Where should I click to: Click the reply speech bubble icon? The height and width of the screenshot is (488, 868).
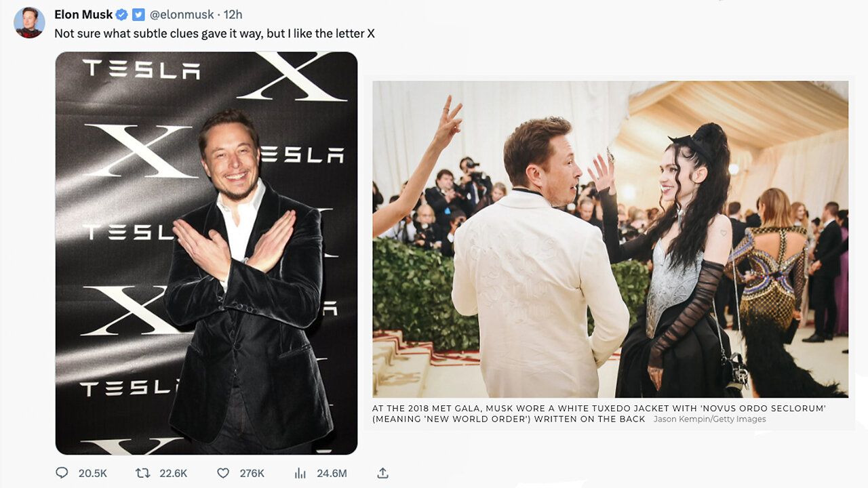pyautogui.click(x=62, y=473)
